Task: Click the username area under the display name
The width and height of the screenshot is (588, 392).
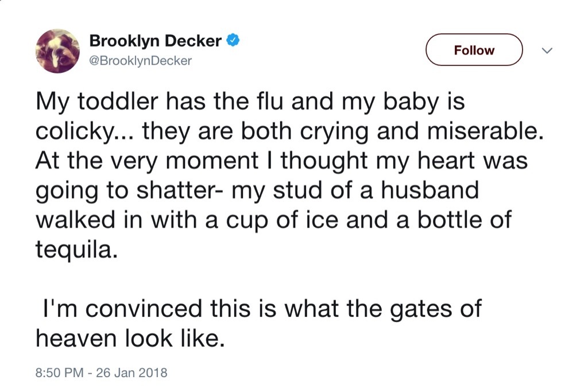Action: click(x=141, y=59)
